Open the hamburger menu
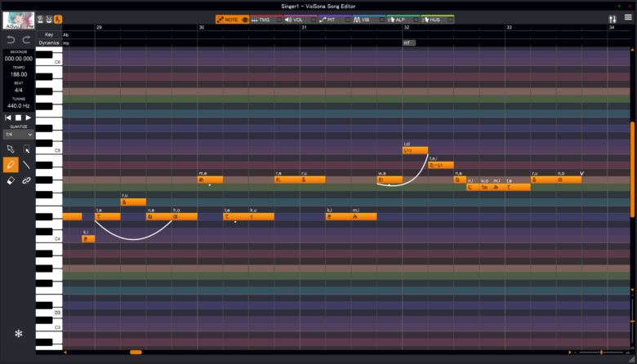The image size is (637, 364). click(x=627, y=18)
